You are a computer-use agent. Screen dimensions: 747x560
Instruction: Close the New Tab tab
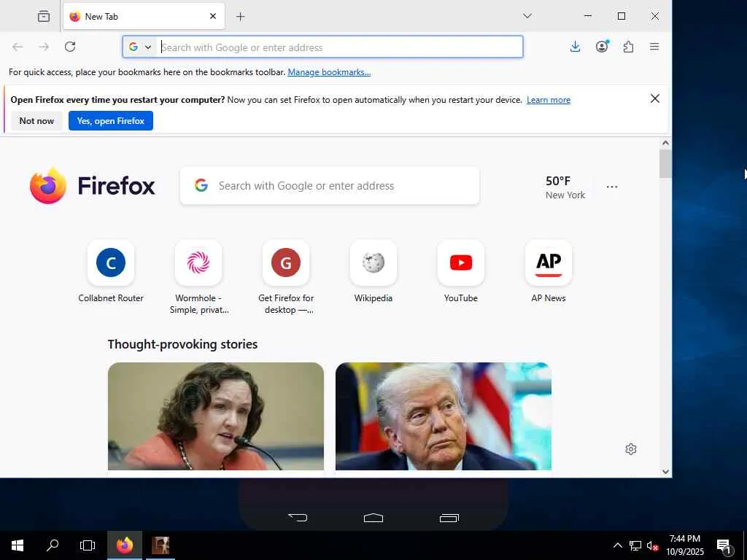pos(213,16)
